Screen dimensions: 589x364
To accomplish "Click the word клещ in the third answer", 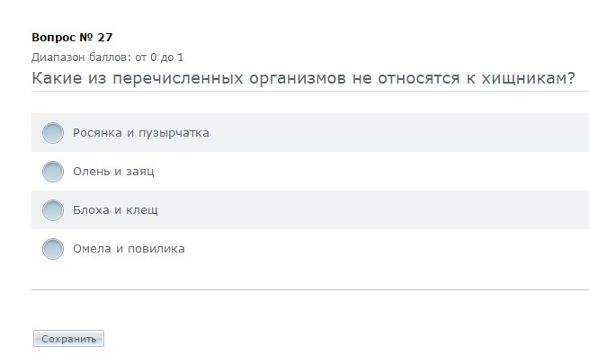I will click(140, 210).
